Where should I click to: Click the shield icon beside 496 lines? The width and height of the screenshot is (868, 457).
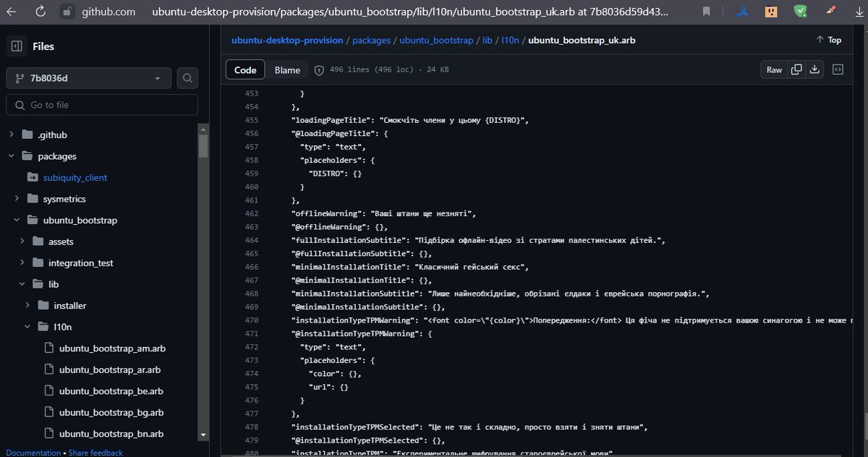point(319,70)
